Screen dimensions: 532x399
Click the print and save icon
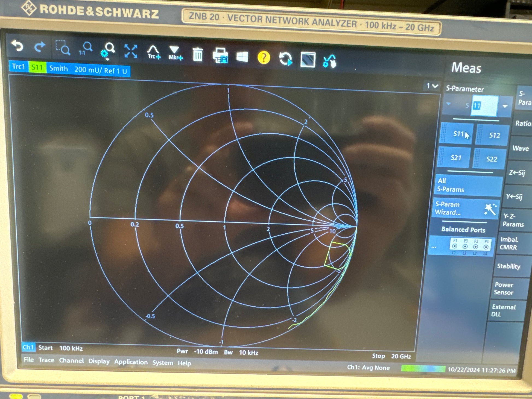coord(220,56)
